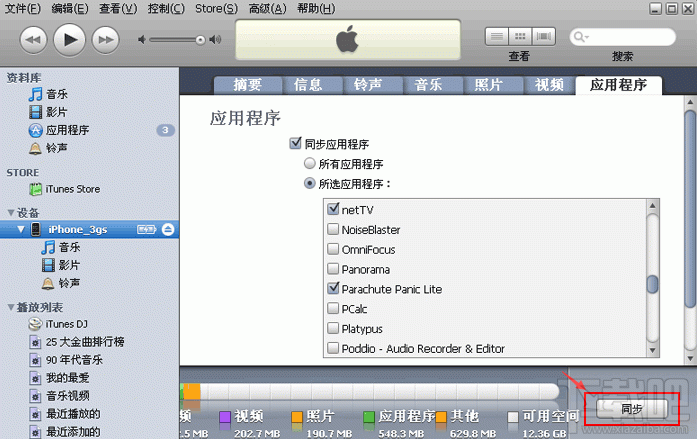Image resolution: width=697 pixels, height=439 pixels.
Task: Collapse the 设备 devices section
Action: point(11,213)
